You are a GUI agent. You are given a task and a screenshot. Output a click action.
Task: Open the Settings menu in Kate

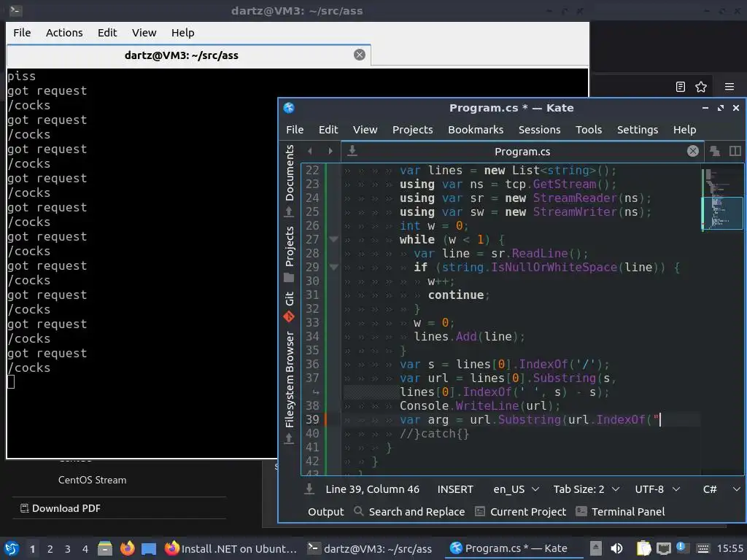[x=638, y=130]
